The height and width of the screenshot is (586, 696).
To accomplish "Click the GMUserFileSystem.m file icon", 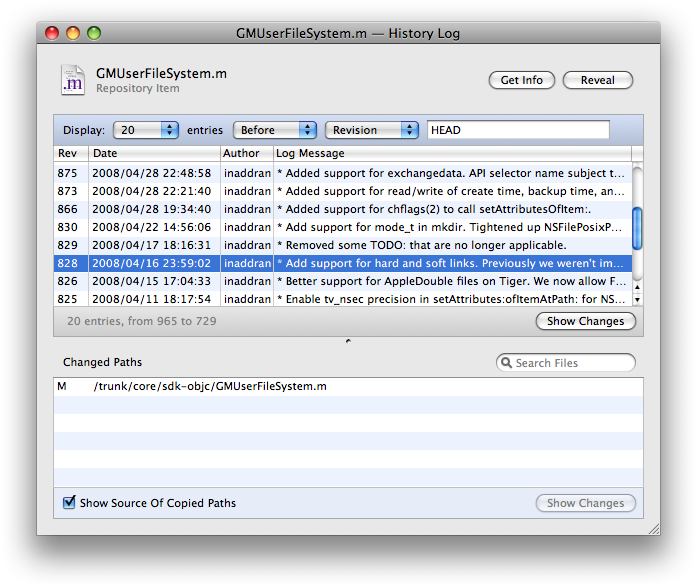I will click(x=73, y=80).
